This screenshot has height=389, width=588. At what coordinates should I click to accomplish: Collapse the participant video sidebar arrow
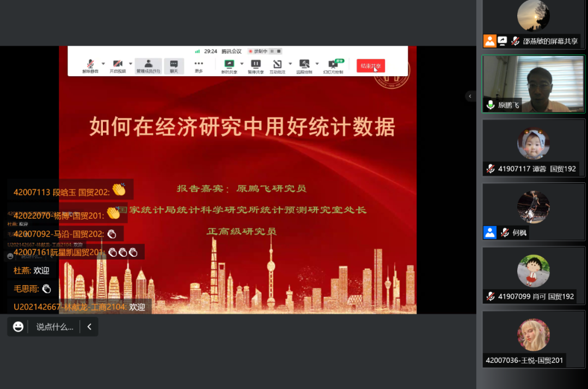[470, 96]
